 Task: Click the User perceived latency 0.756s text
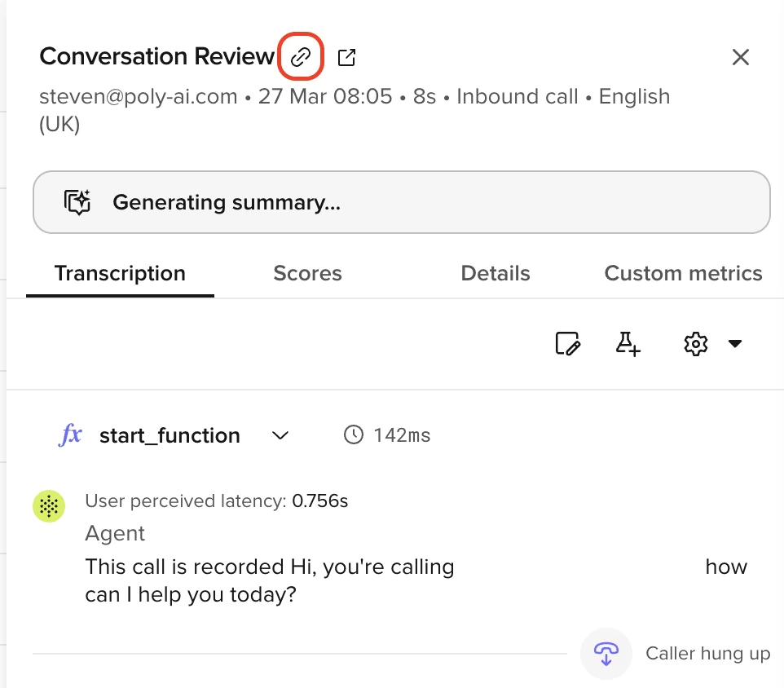tap(217, 501)
